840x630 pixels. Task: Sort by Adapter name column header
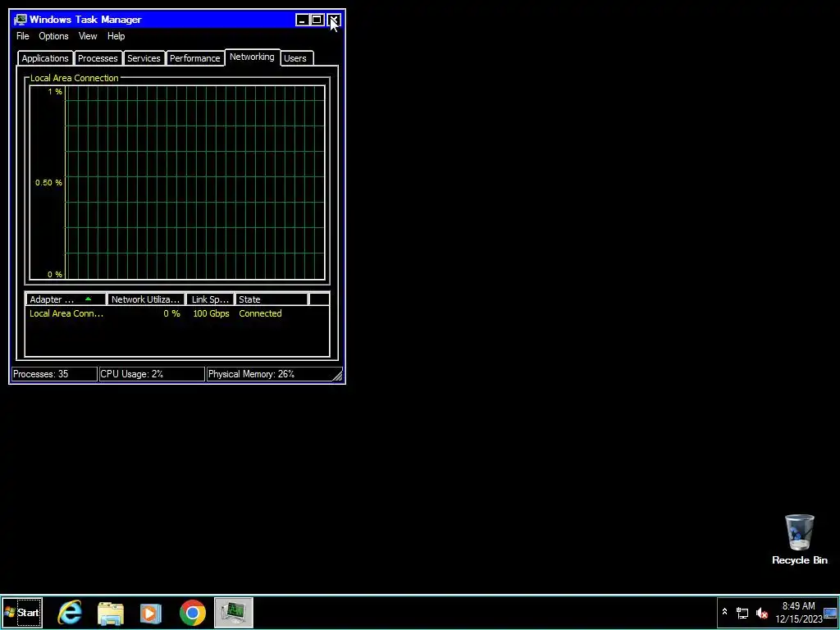pos(66,299)
